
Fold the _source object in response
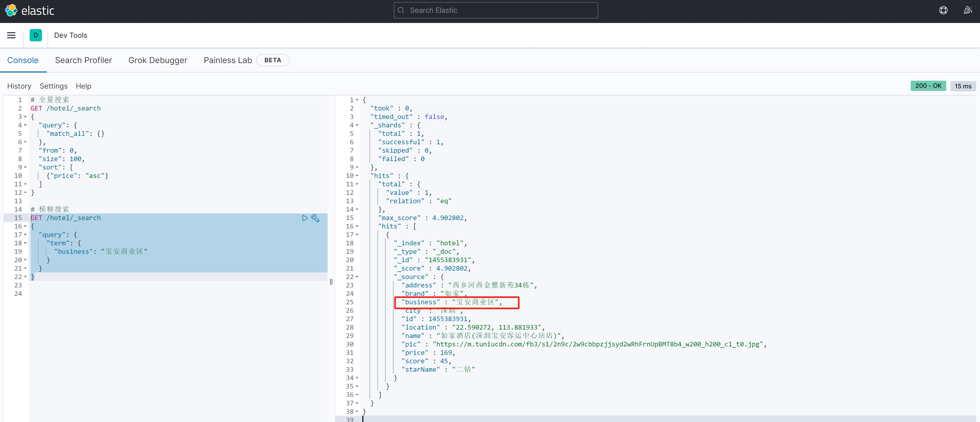coord(357,277)
